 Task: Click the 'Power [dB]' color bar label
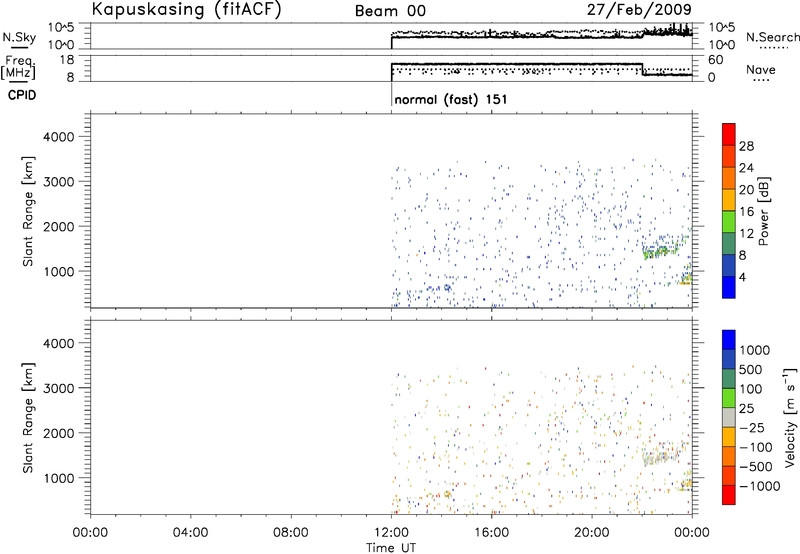click(x=764, y=211)
